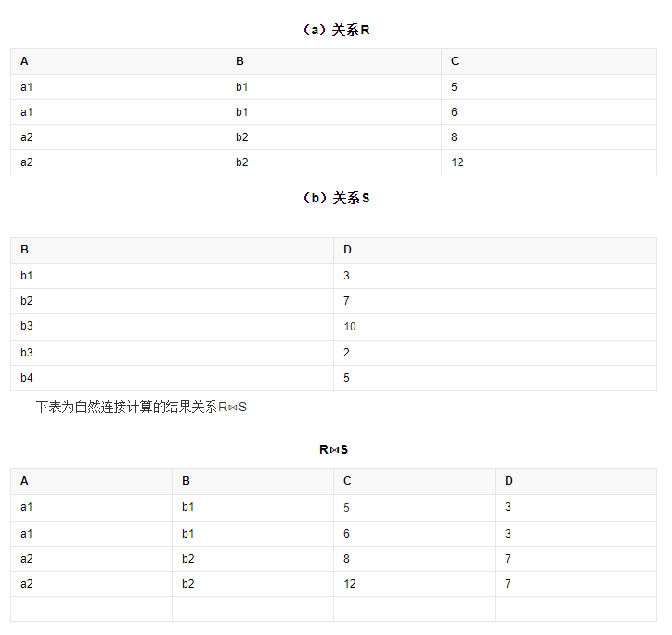Select the b4 cell in relation S
The image size is (672, 635).
point(26,378)
